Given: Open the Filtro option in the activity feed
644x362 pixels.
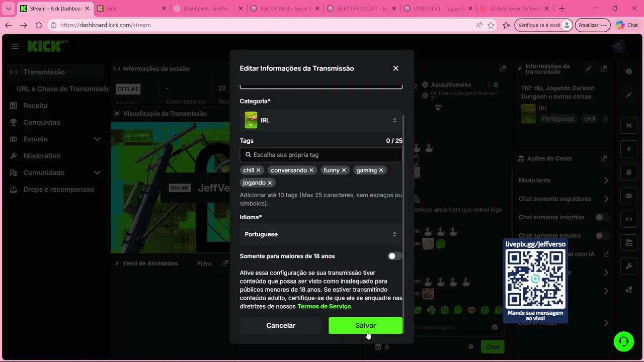Looking at the screenshot, I should click(x=204, y=263).
